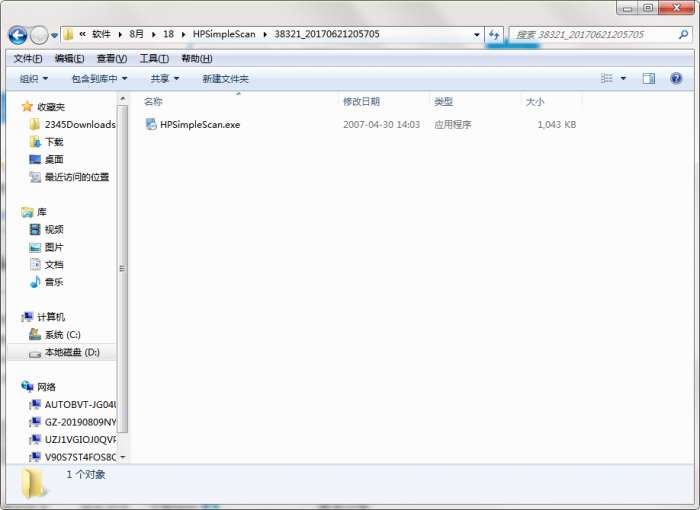Click the 38321_20170621205705 breadcrumb segment

pyautogui.click(x=327, y=34)
